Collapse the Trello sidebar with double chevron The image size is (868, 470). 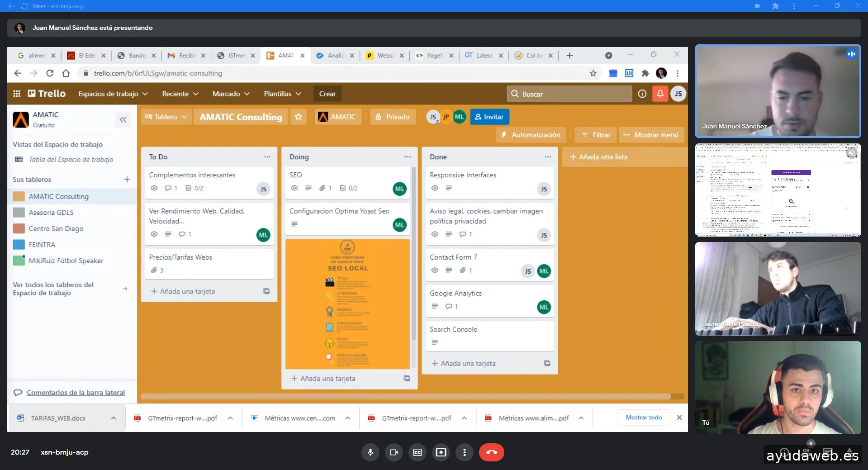123,120
